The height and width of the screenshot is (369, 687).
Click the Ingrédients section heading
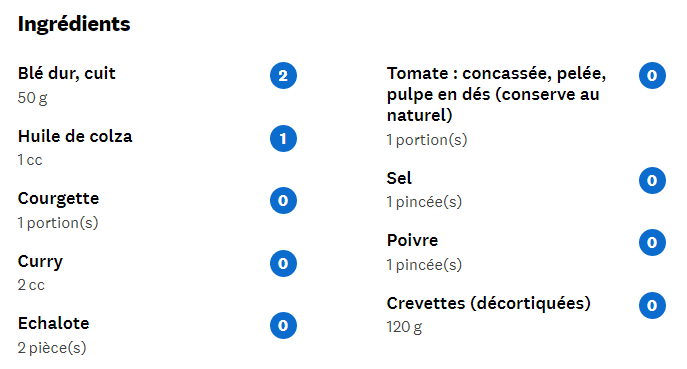pyautogui.click(x=74, y=24)
